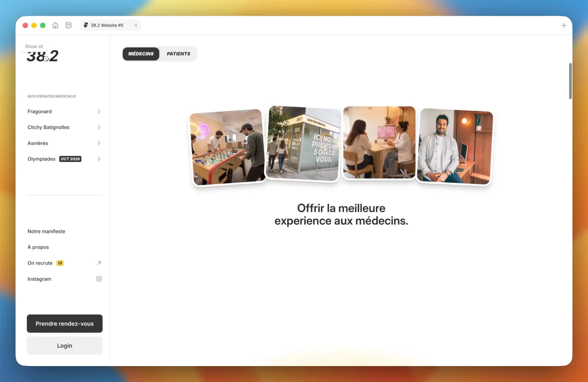
Task: Switch to the MÉDECINS tab
Action: coord(141,54)
